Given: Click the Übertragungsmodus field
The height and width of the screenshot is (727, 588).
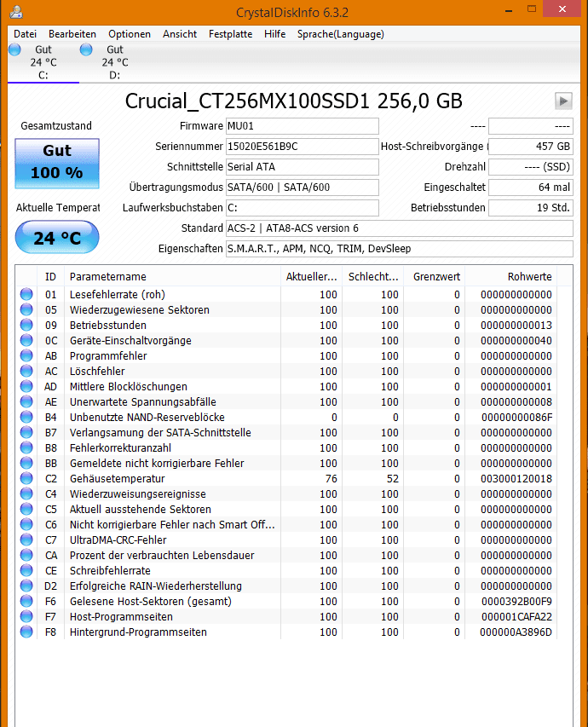Looking at the screenshot, I should point(302,188).
